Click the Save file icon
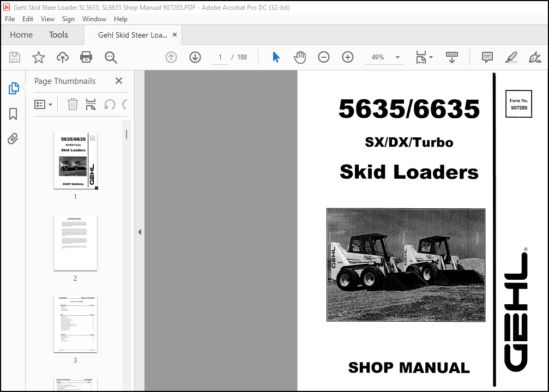The width and height of the screenshot is (549, 392). pyautogui.click(x=15, y=57)
